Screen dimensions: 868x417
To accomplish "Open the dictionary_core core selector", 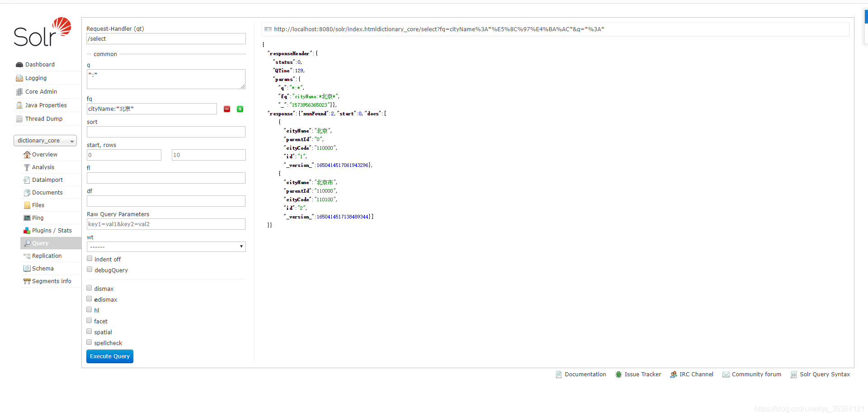I will coord(45,141).
